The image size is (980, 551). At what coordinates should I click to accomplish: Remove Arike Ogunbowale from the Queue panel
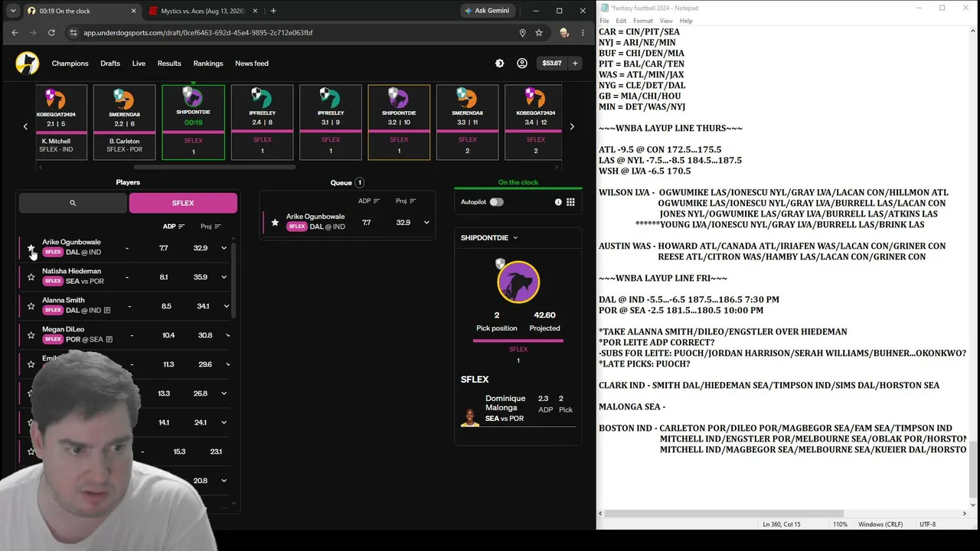pyautogui.click(x=275, y=223)
